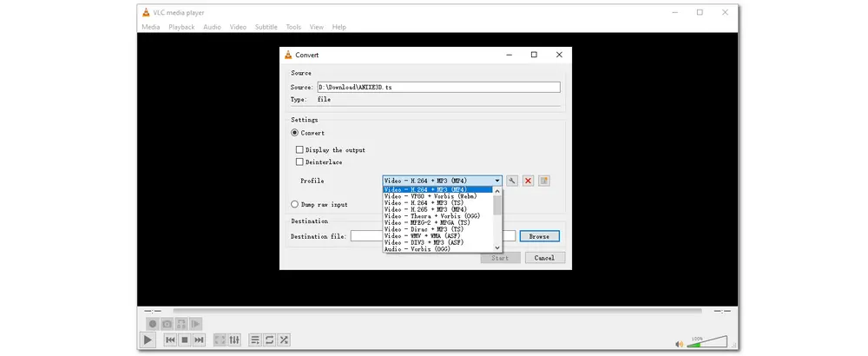This screenshot has width=868, height=356.
Task: Click VLC cone icon in main title bar
Action: pyautogui.click(x=146, y=12)
